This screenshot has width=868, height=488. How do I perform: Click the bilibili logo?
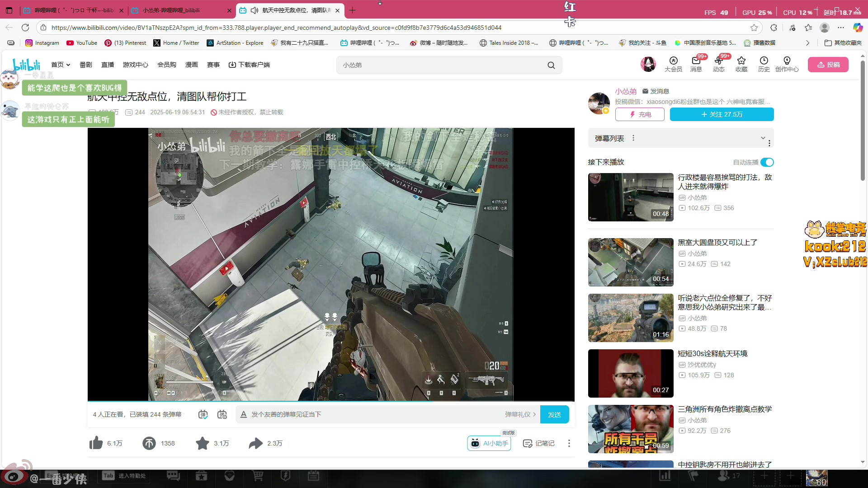point(27,65)
